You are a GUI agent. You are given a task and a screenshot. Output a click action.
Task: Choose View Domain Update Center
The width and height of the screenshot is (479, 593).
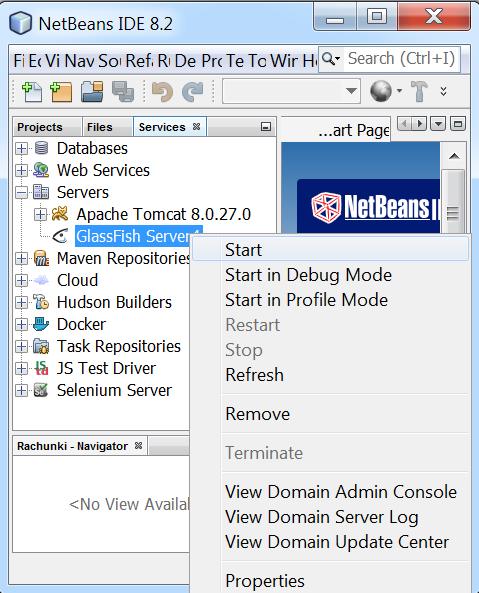pos(331,542)
